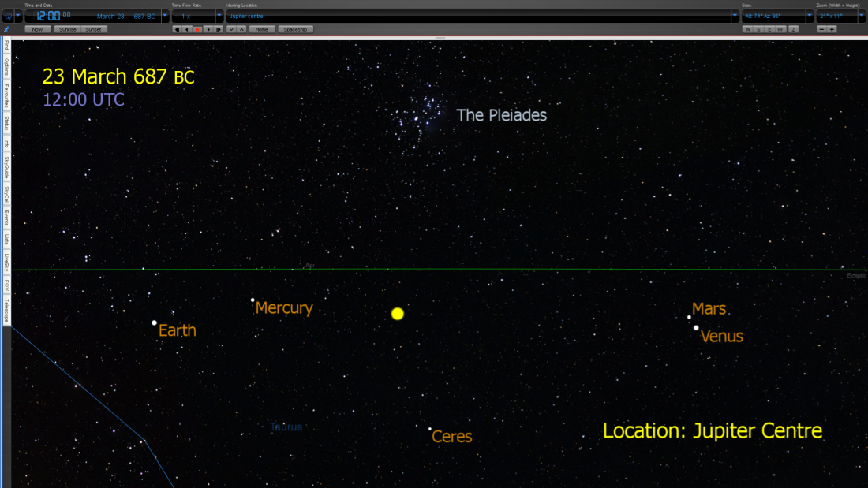Image resolution: width=868 pixels, height=488 pixels.
Task: Click the pin icon below tool selector
Action: point(7,29)
